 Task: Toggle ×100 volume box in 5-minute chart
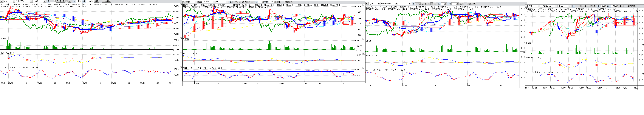coord(176,50)
